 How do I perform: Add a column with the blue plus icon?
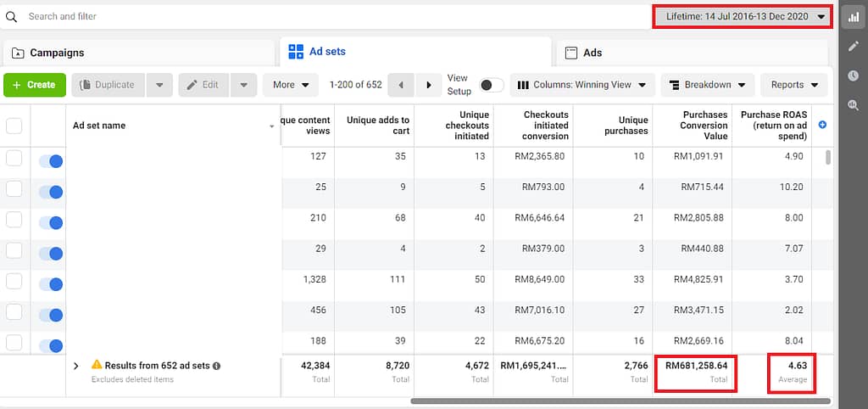pyautogui.click(x=822, y=126)
